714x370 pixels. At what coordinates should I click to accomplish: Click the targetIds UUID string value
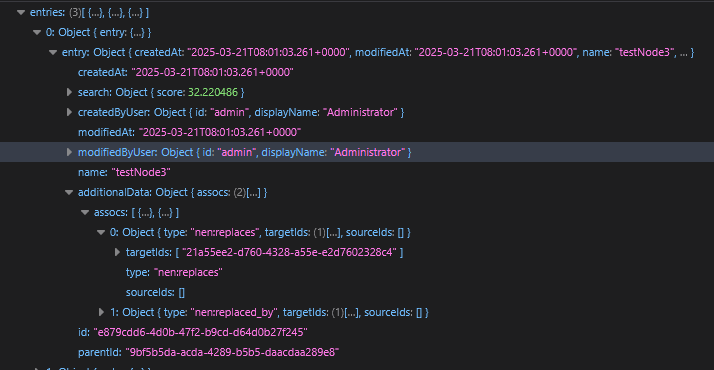click(x=289, y=253)
